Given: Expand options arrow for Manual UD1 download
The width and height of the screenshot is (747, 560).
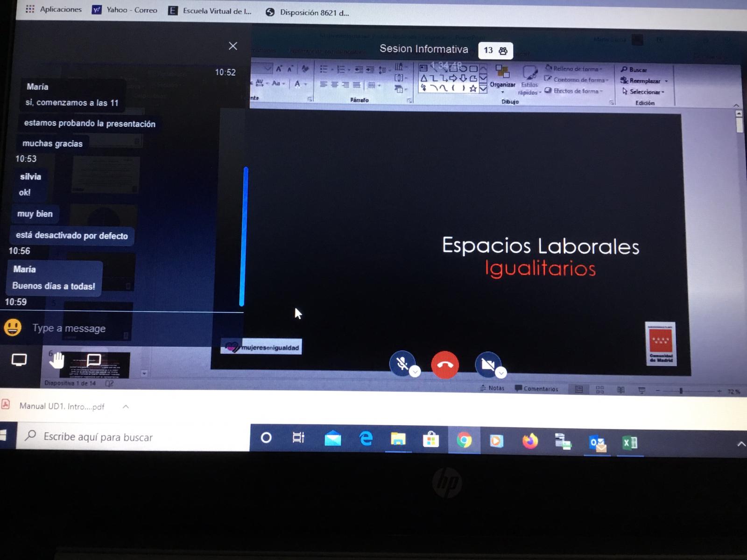Looking at the screenshot, I should (126, 407).
